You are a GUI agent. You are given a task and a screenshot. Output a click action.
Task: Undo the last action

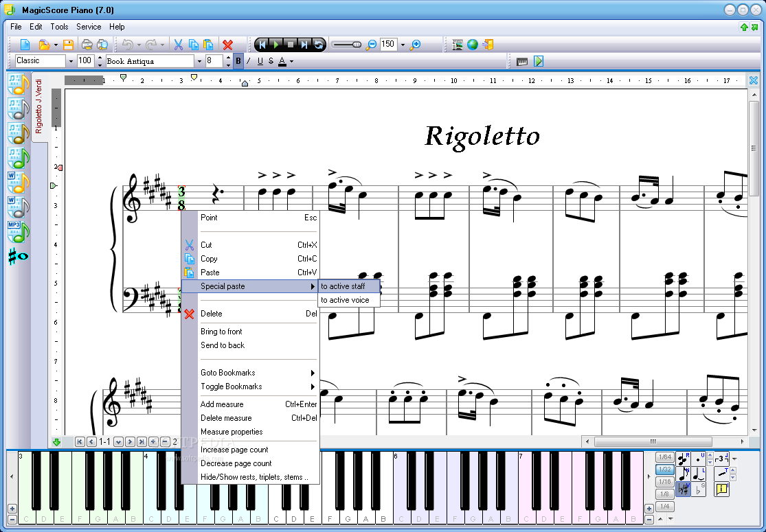pos(128,45)
